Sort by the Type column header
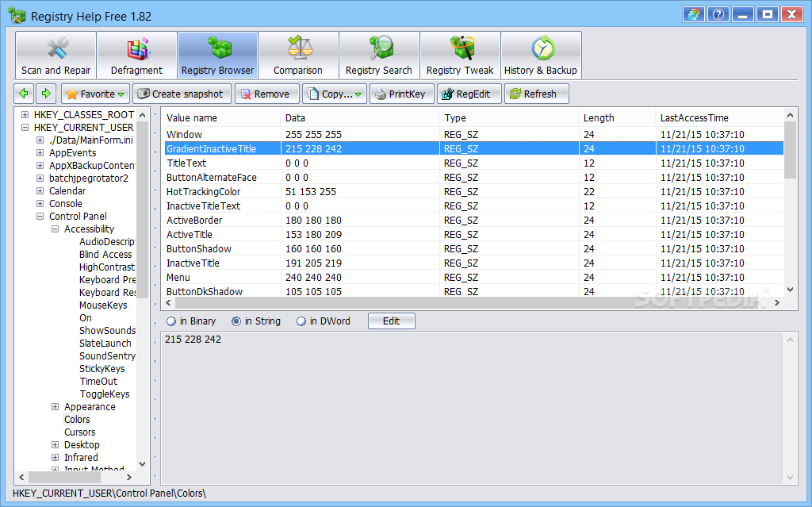 coord(508,117)
